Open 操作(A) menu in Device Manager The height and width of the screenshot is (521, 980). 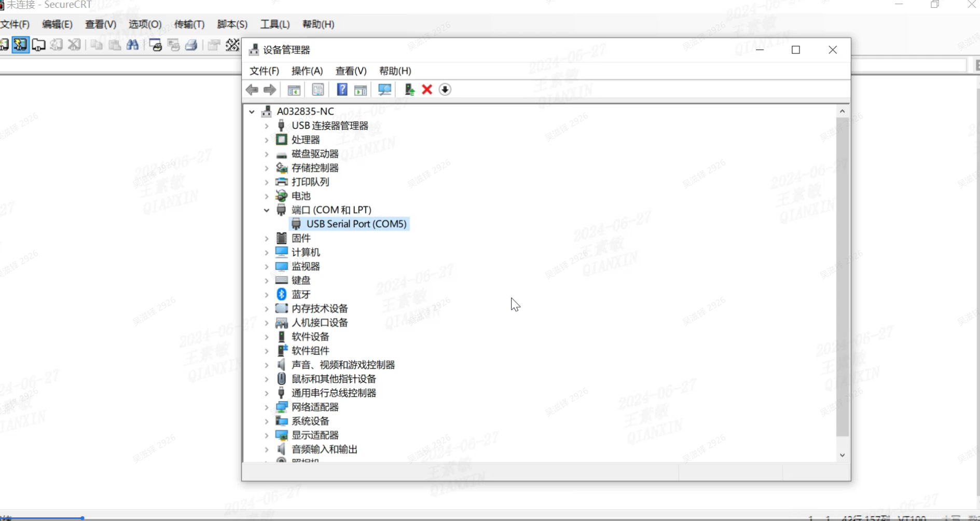click(x=307, y=71)
